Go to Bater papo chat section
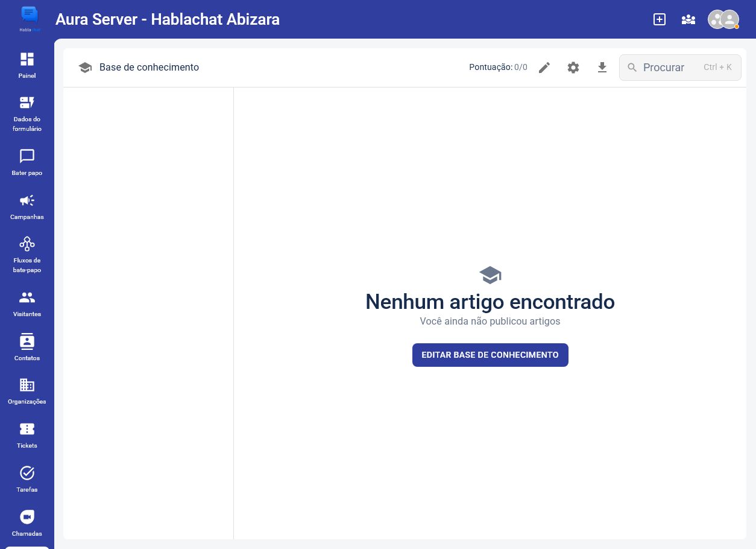Screen dimensions: 756x549 [27, 162]
